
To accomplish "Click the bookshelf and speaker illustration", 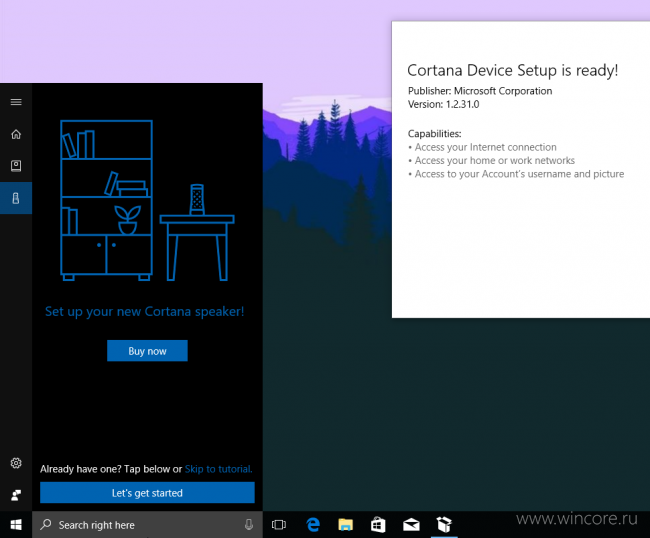I will pyautogui.click(x=147, y=201).
